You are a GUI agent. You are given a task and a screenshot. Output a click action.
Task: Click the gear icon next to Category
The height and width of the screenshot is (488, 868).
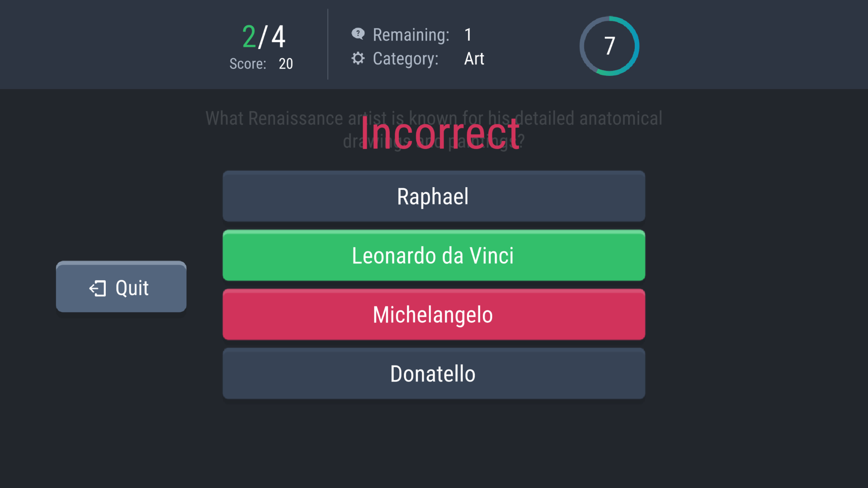(358, 58)
